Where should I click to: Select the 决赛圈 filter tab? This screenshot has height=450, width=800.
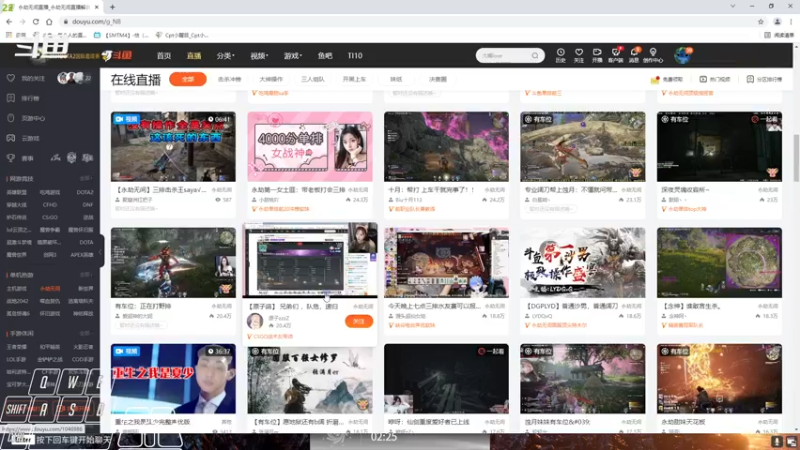coord(438,80)
